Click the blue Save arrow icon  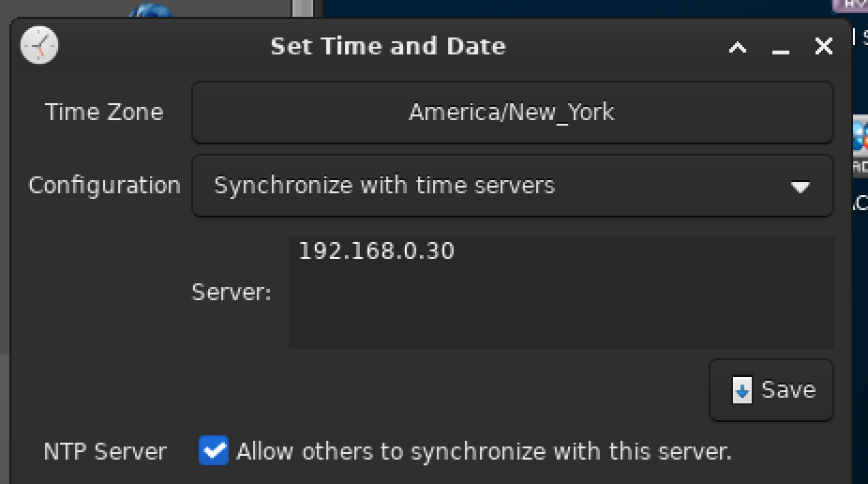(x=742, y=390)
